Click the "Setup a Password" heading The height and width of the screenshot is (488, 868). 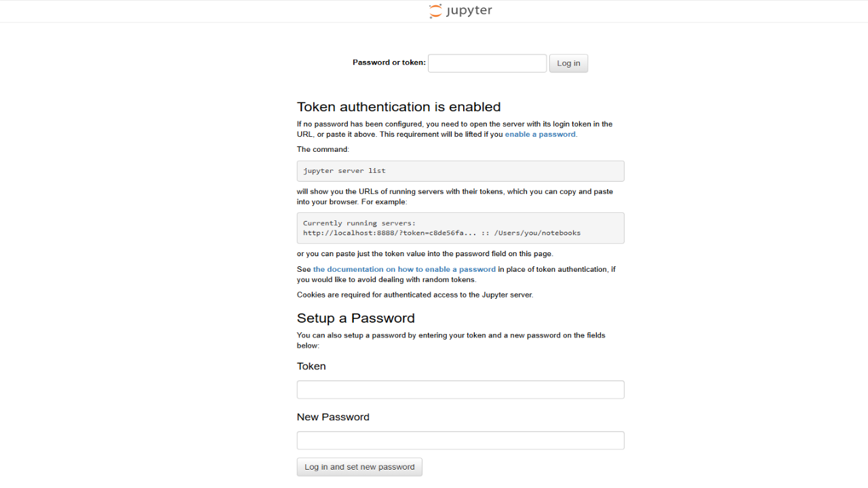[355, 319]
